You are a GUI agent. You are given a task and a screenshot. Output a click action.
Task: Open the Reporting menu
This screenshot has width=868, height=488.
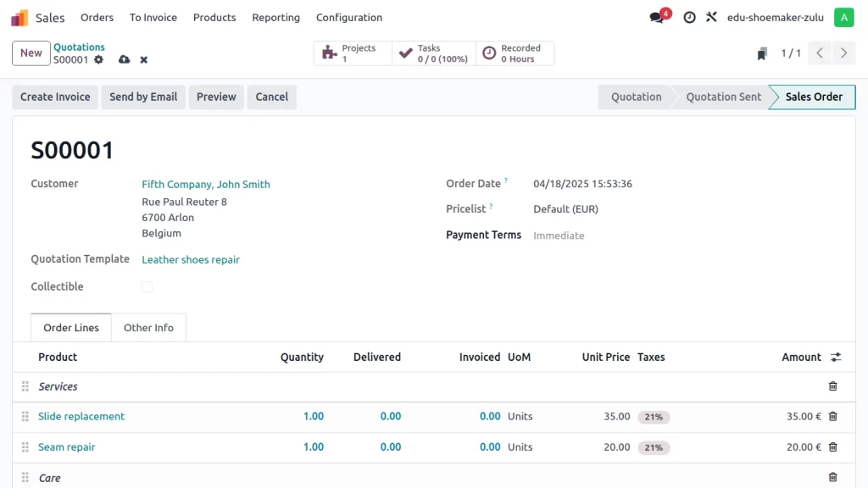[275, 18]
